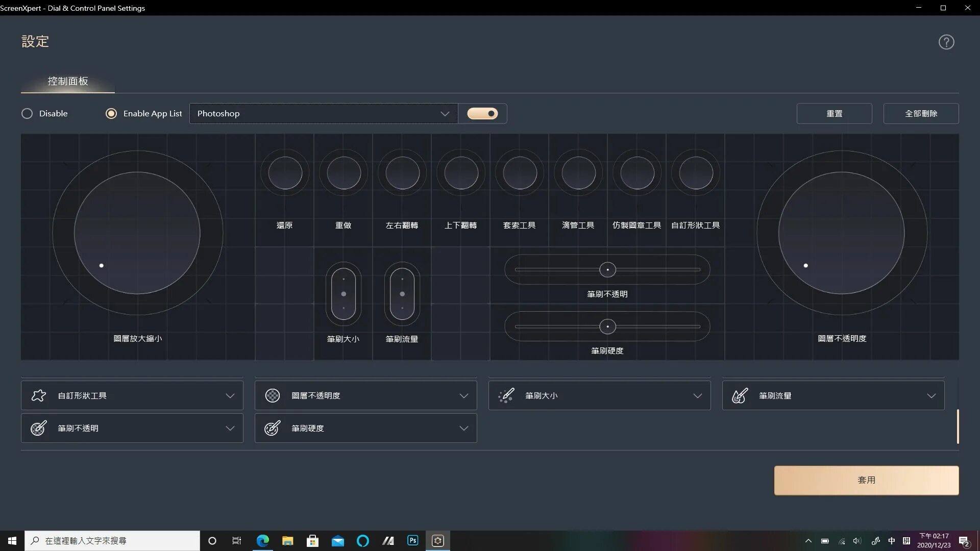The width and height of the screenshot is (980, 551).
Task: Click the 筆刷不透明 slider handle
Action: 607,269
